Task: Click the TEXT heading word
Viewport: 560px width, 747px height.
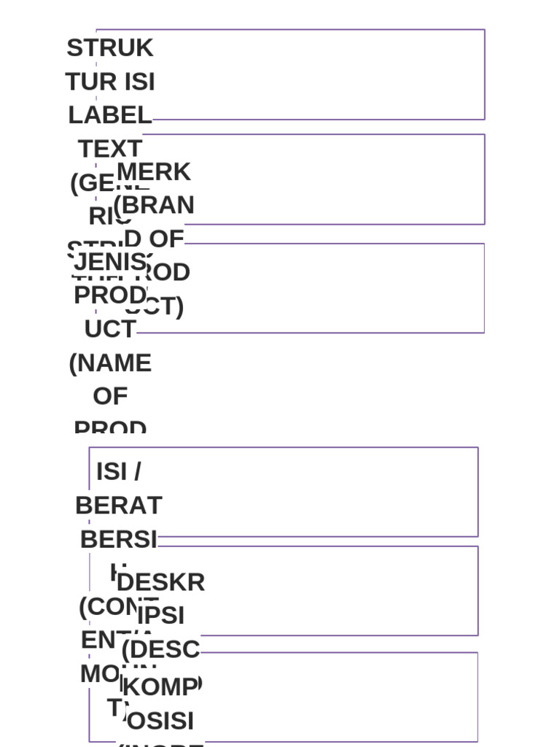Action: click(110, 149)
